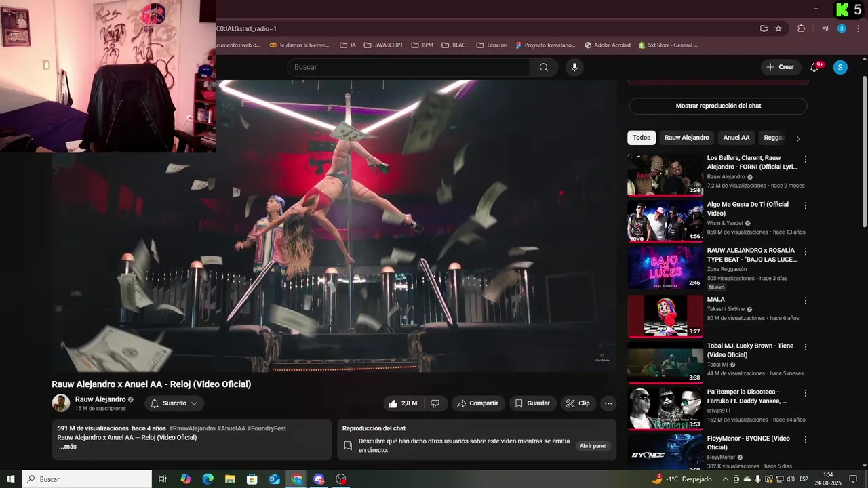Install app icon in the address bar
This screenshot has width=868, height=488.
(764, 28)
